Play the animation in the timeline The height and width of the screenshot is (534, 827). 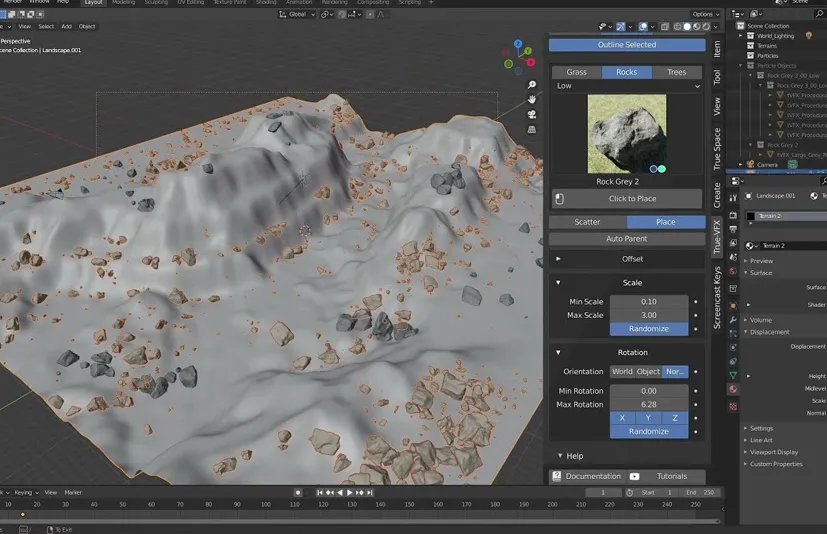pos(349,492)
